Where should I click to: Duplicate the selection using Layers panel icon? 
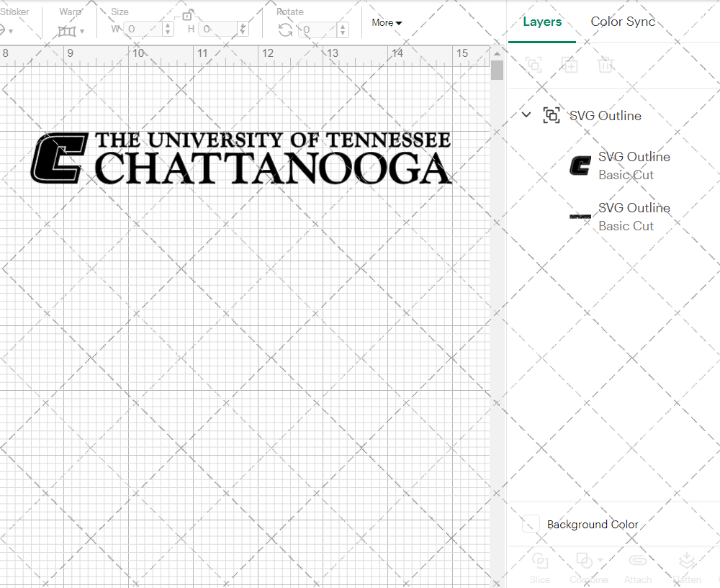pyautogui.click(x=570, y=65)
